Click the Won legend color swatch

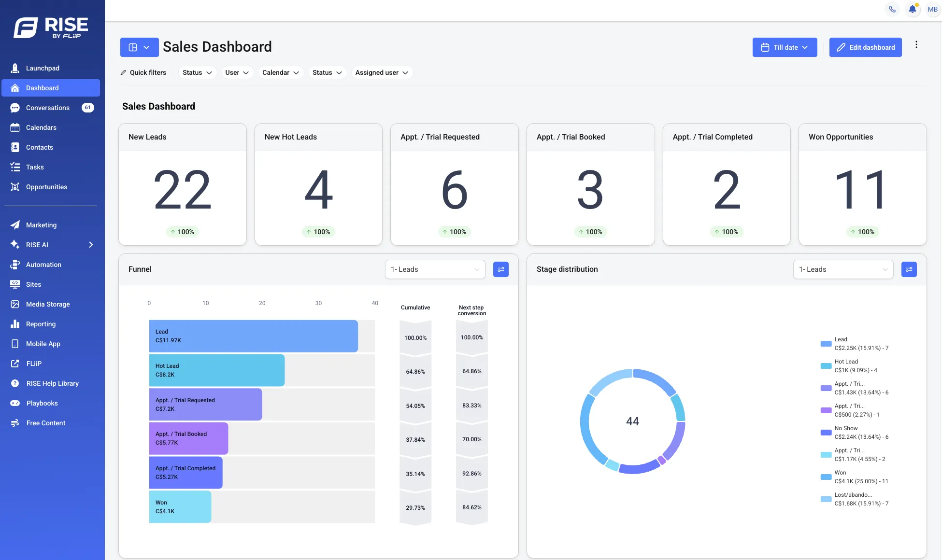(826, 477)
